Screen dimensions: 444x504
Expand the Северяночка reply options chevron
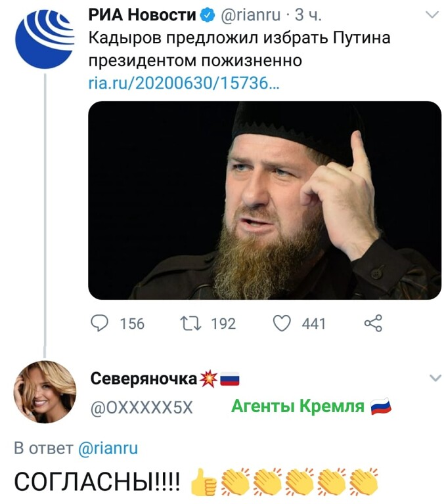[435, 378]
